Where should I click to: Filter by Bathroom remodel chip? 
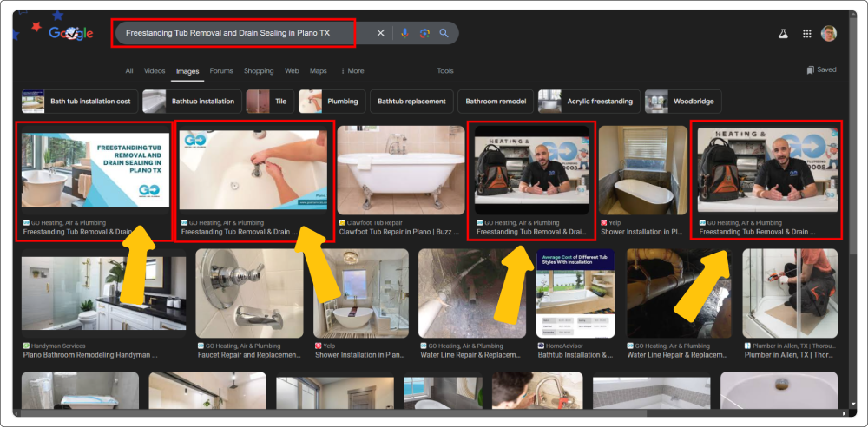[496, 102]
